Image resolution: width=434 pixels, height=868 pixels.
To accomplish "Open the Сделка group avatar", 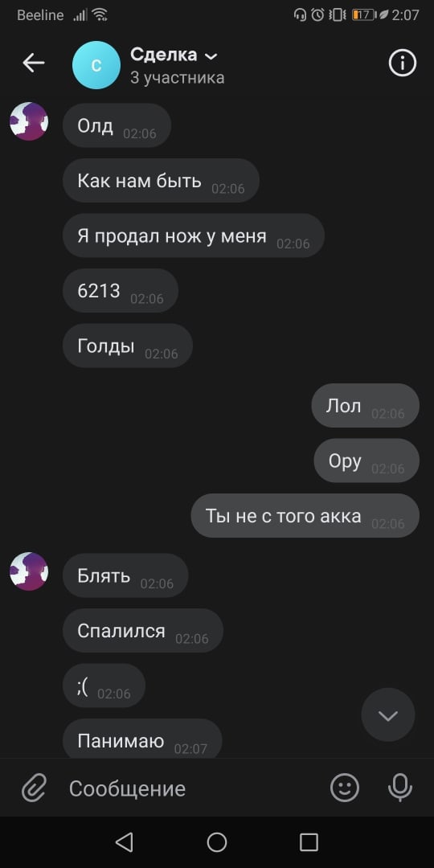I will [x=96, y=65].
